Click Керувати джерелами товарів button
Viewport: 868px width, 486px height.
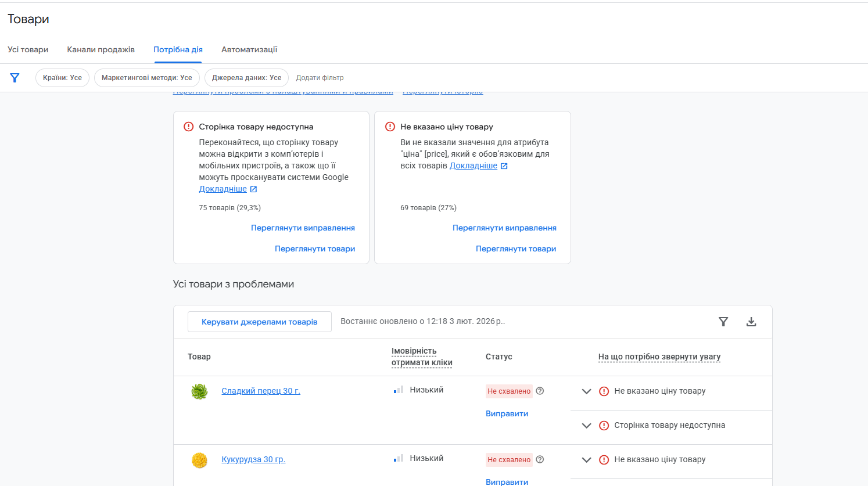click(259, 322)
